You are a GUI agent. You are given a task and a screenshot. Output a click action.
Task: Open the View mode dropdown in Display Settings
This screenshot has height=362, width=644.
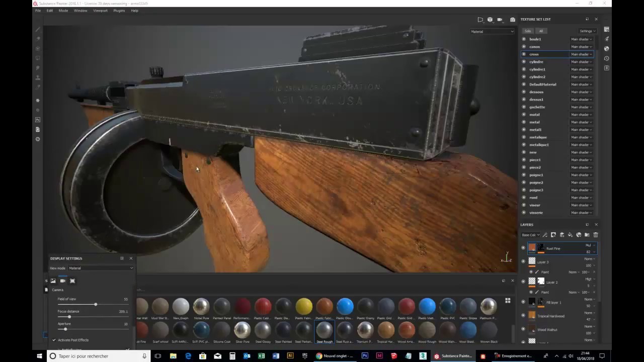coord(101,268)
